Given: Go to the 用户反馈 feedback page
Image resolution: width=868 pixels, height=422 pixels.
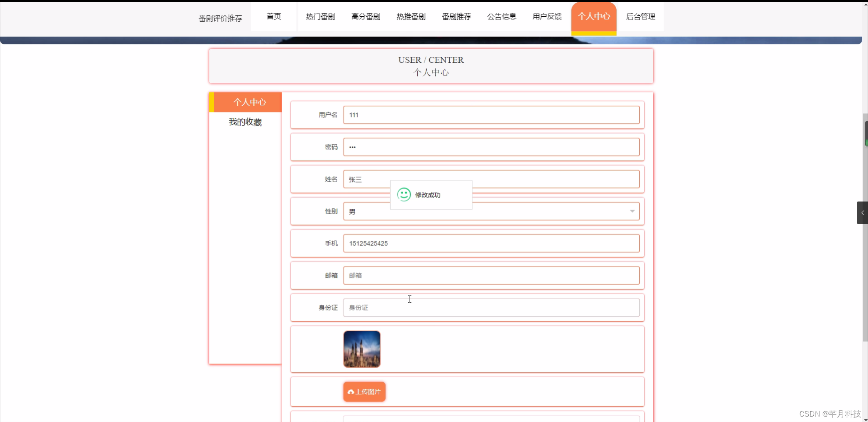Looking at the screenshot, I should (547, 16).
